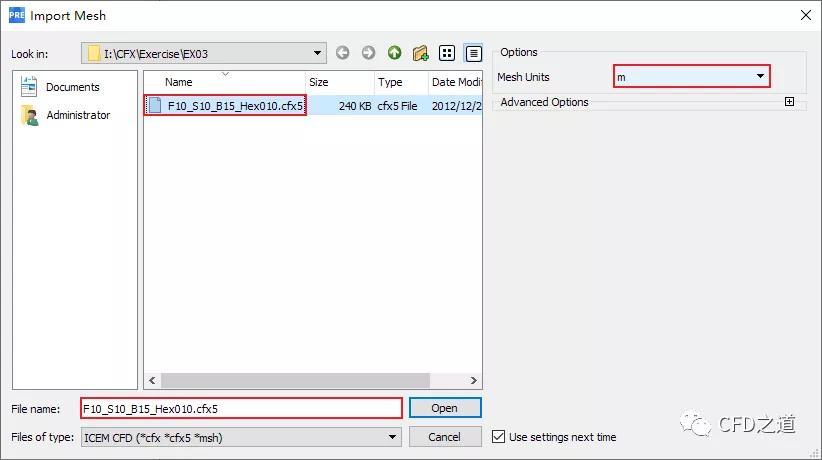
Task: Expand the Advanced Options section
Action: (789, 102)
